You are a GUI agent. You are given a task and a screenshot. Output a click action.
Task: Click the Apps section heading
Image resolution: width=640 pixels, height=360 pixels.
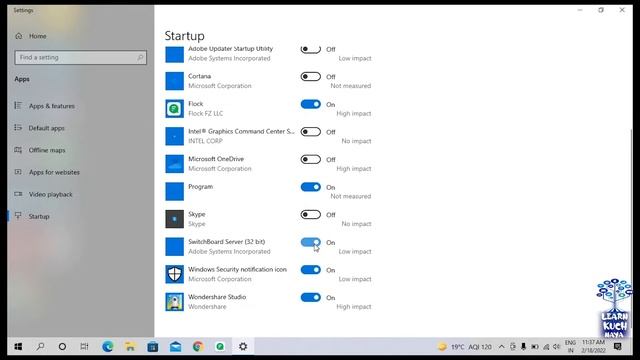(22, 79)
